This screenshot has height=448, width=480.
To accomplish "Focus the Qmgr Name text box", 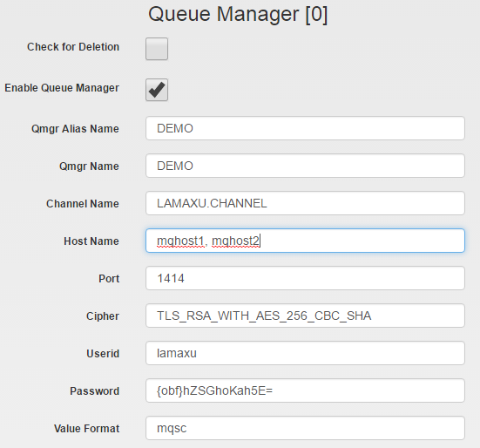I will point(305,166).
